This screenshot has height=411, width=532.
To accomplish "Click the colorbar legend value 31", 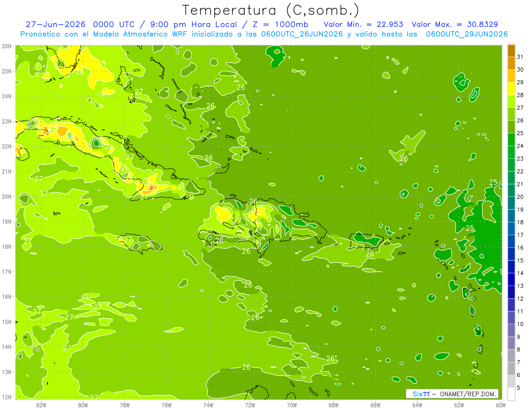I will (520, 57).
